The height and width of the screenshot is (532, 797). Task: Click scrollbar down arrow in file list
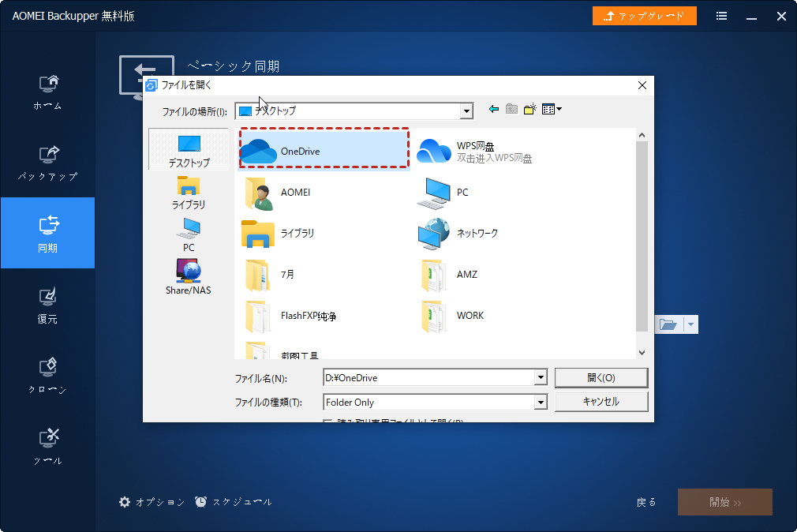pyautogui.click(x=642, y=353)
